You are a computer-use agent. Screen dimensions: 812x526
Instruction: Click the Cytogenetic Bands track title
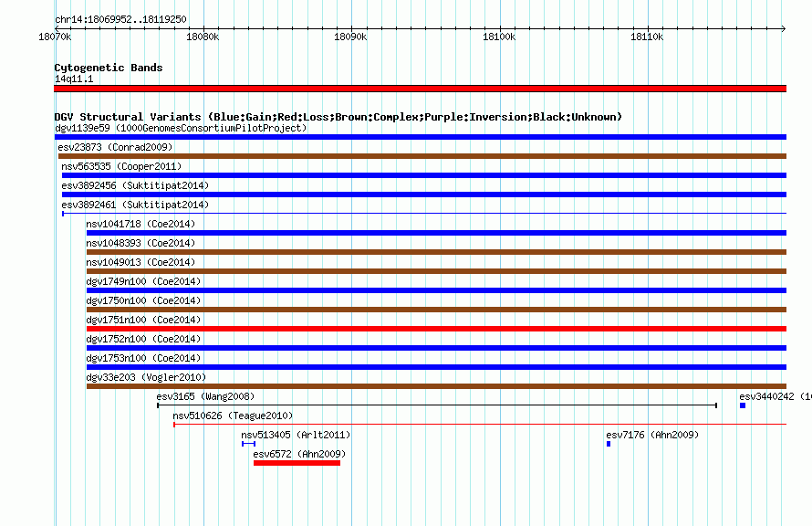click(109, 68)
